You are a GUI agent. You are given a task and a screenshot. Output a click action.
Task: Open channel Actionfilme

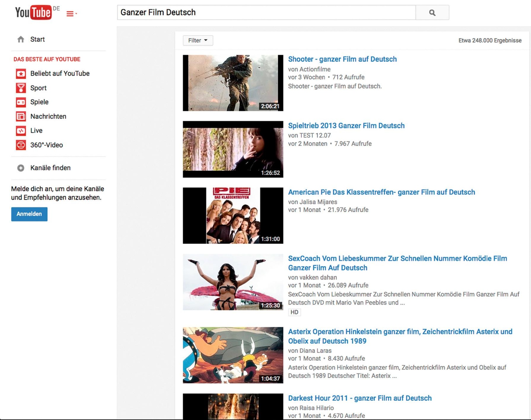coord(315,69)
